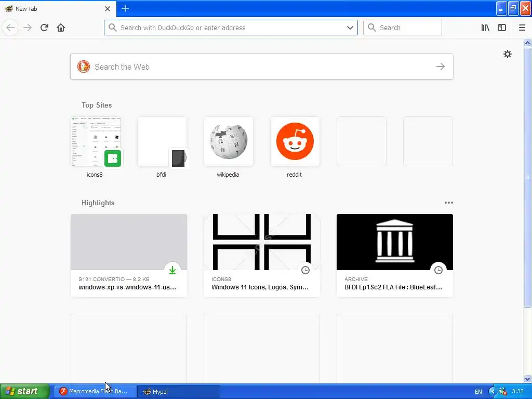The height and width of the screenshot is (399, 532).
Task: Open the Windows start menu
Action: tap(24, 391)
